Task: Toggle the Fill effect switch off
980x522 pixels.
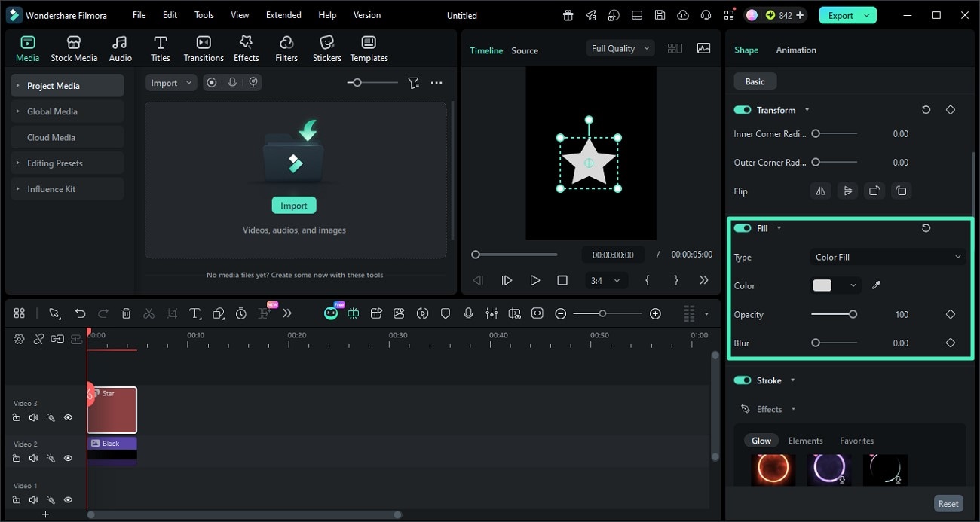Action: pos(742,227)
